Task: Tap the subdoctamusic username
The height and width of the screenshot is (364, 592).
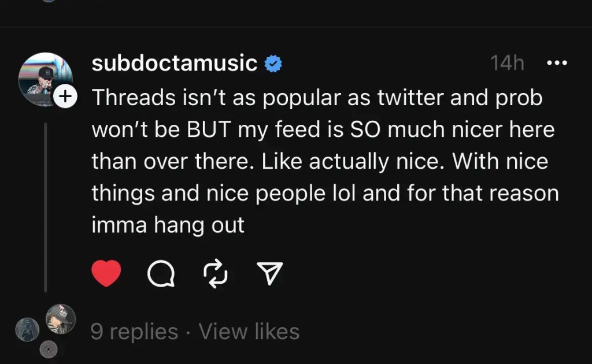Action: tap(174, 64)
